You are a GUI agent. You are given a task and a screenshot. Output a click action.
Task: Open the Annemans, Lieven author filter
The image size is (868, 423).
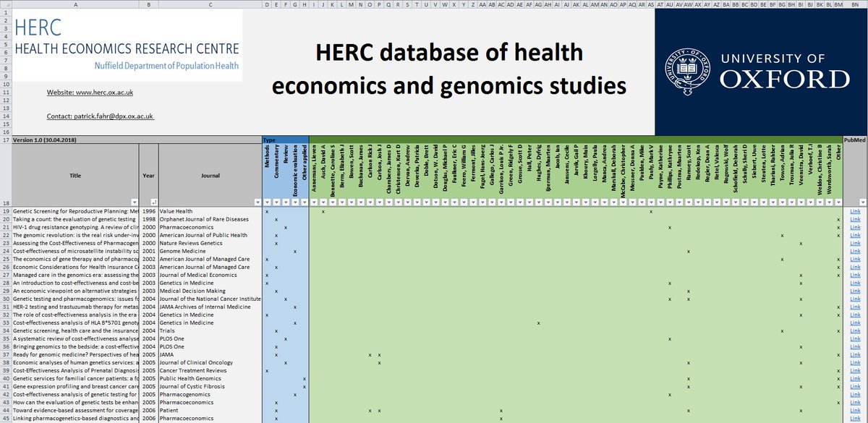[313, 202]
